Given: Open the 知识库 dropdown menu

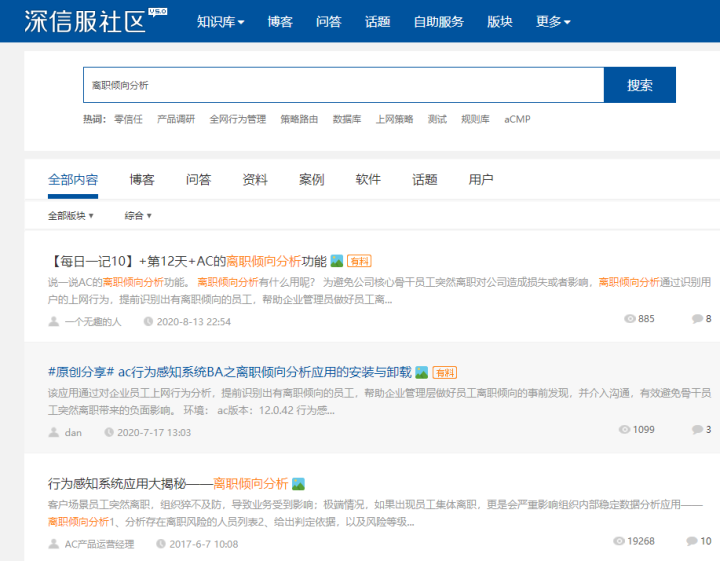Looking at the screenshot, I should [220, 22].
